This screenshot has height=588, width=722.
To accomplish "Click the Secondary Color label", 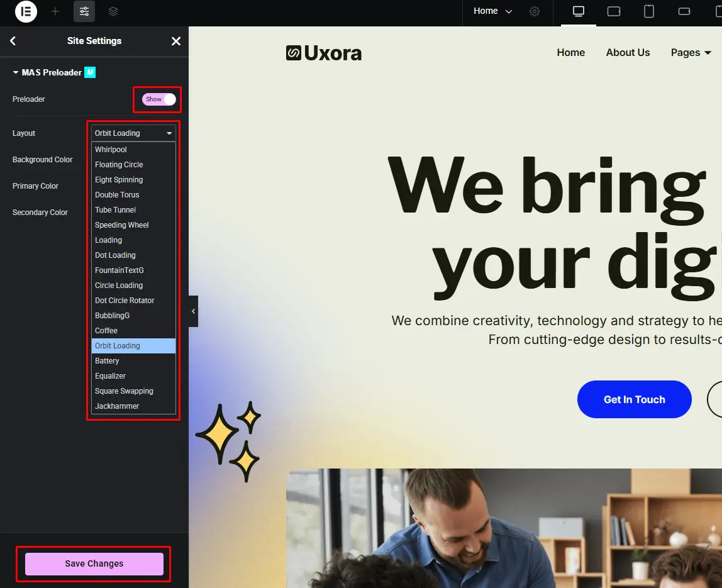I will click(40, 213).
